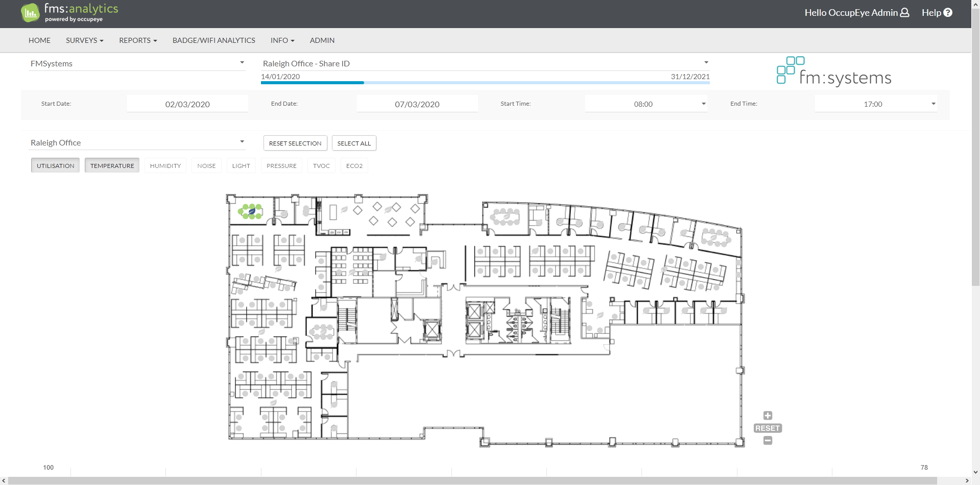980x485 pixels.
Task: Zoom in floor plan with plus icon
Action: click(768, 416)
